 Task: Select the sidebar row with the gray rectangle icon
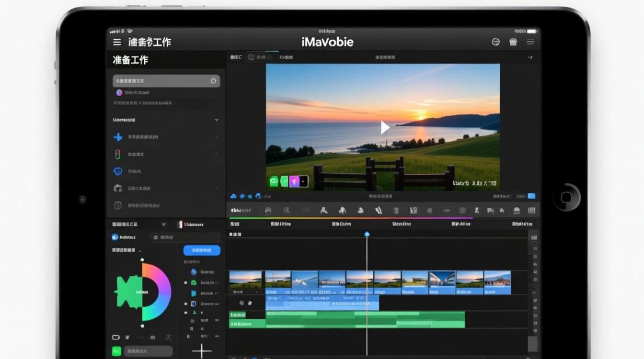click(x=166, y=206)
